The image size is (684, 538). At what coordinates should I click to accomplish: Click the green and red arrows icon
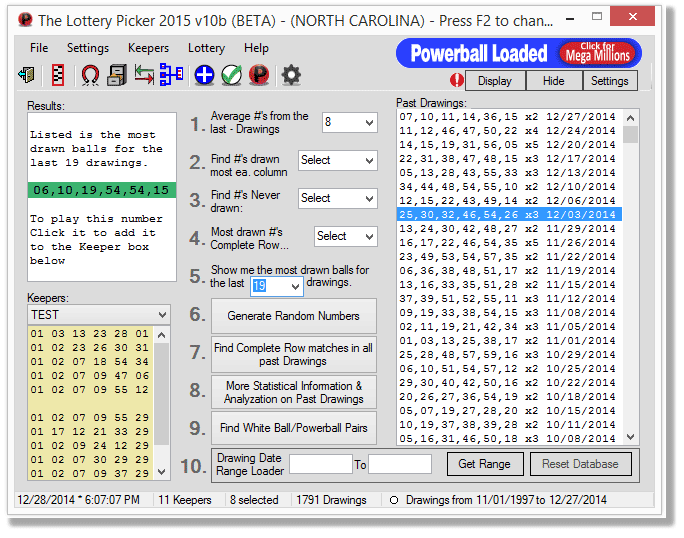click(x=144, y=75)
